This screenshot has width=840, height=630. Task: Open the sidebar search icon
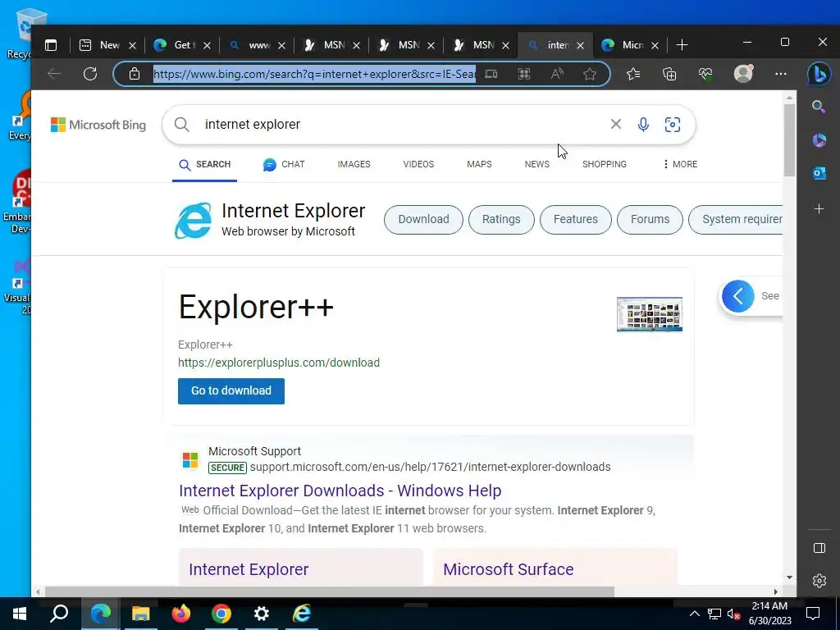click(819, 107)
